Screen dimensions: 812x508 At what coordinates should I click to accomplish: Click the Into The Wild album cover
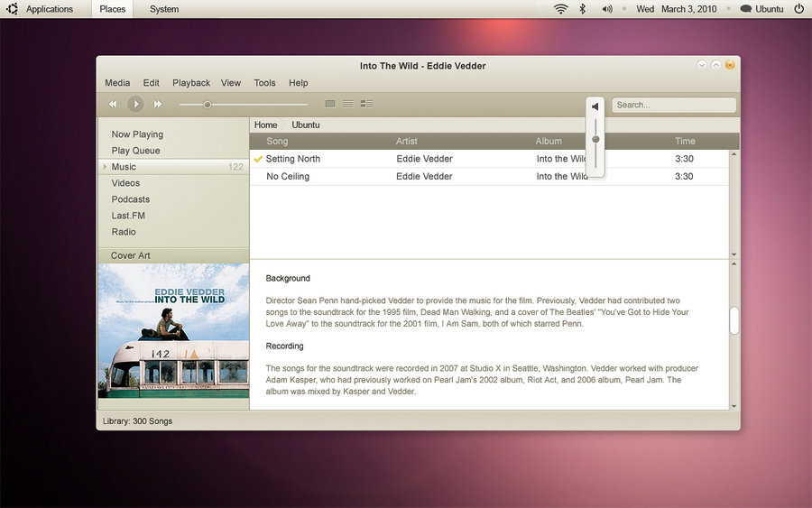pyautogui.click(x=173, y=331)
